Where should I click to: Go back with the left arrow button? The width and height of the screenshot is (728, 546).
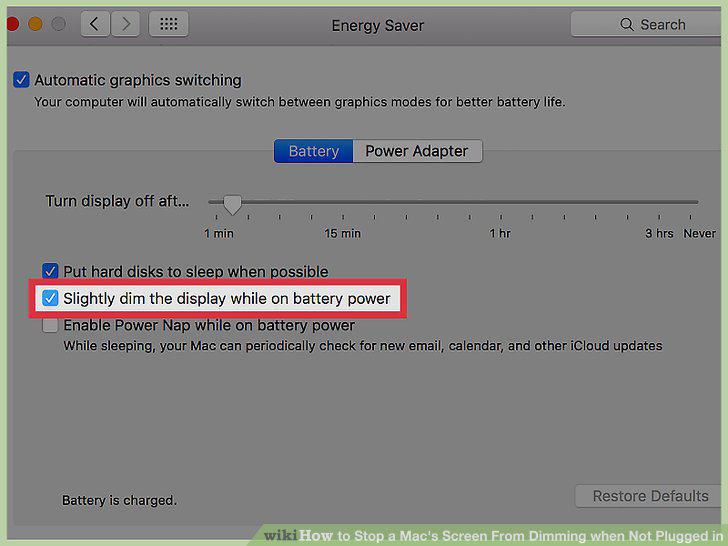pos(95,24)
